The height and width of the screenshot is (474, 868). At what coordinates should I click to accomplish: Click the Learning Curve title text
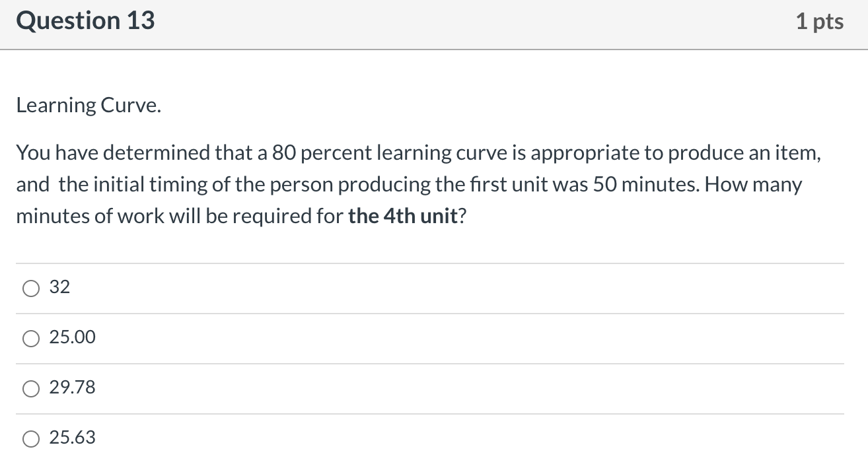pyautogui.click(x=87, y=105)
